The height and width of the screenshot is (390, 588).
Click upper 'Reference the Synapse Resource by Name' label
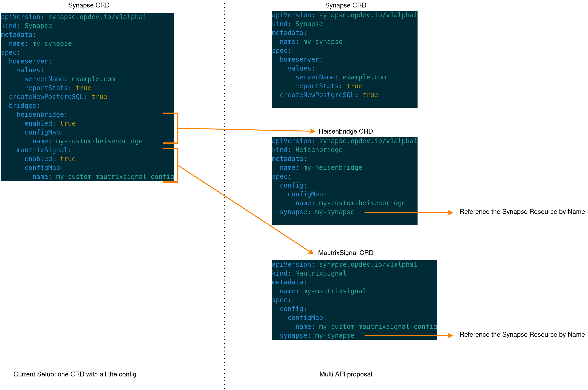[522, 212]
